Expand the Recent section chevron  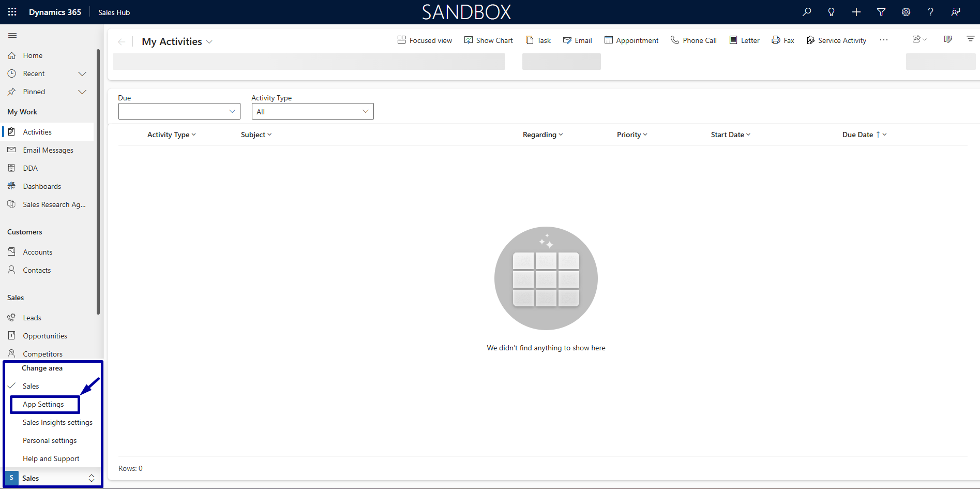[x=82, y=73]
